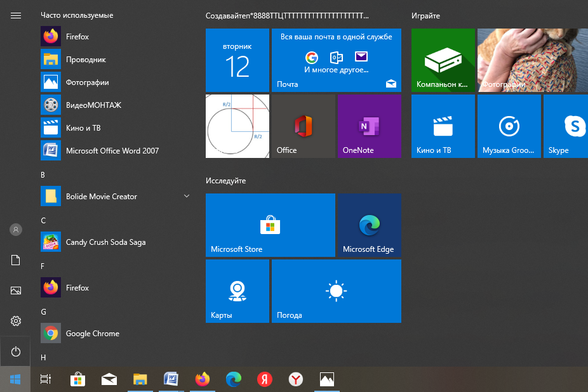
Task: Open the OneNote tile
Action: (x=370, y=126)
